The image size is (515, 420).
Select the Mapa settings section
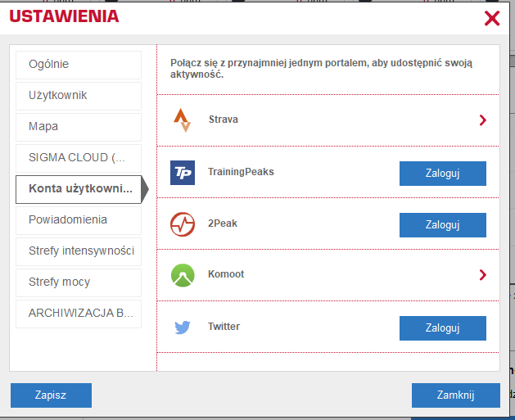coord(79,127)
